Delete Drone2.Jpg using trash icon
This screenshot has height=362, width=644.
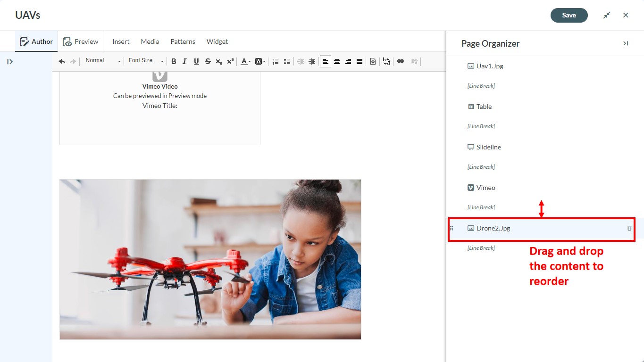click(629, 228)
